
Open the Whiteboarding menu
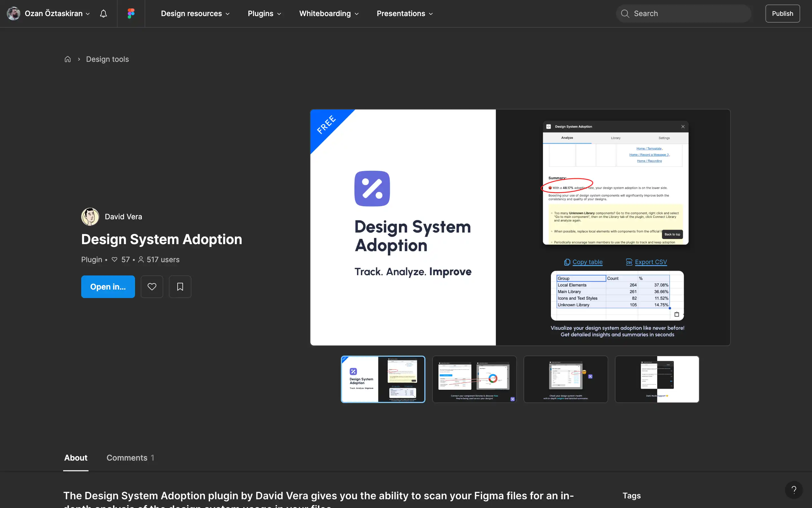(329, 14)
